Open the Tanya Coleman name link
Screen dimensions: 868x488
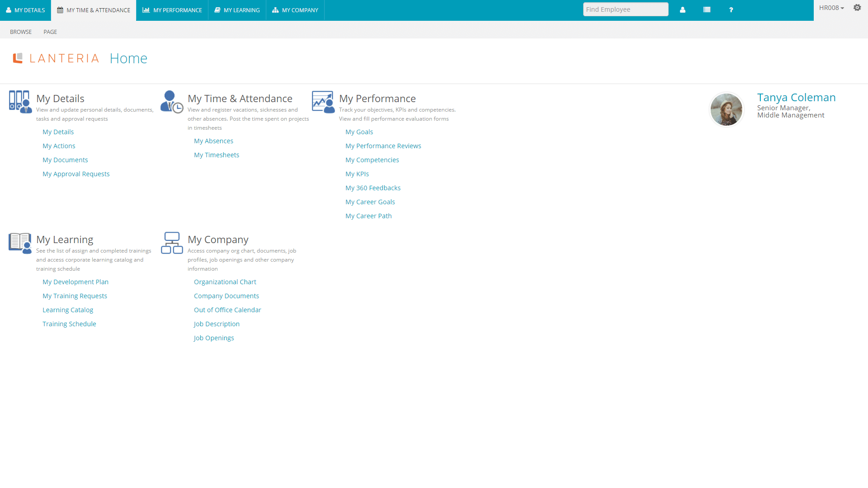coord(796,98)
